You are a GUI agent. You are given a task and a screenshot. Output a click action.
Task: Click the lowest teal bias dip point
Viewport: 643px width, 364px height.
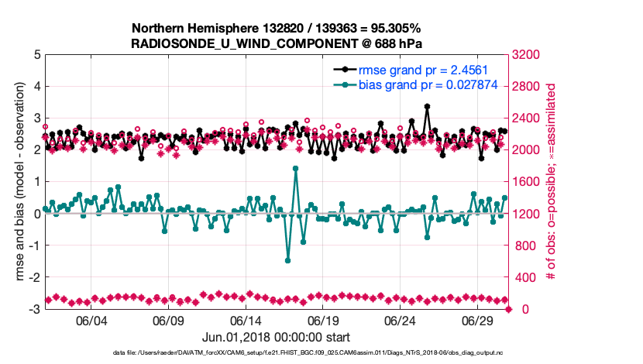(x=288, y=260)
